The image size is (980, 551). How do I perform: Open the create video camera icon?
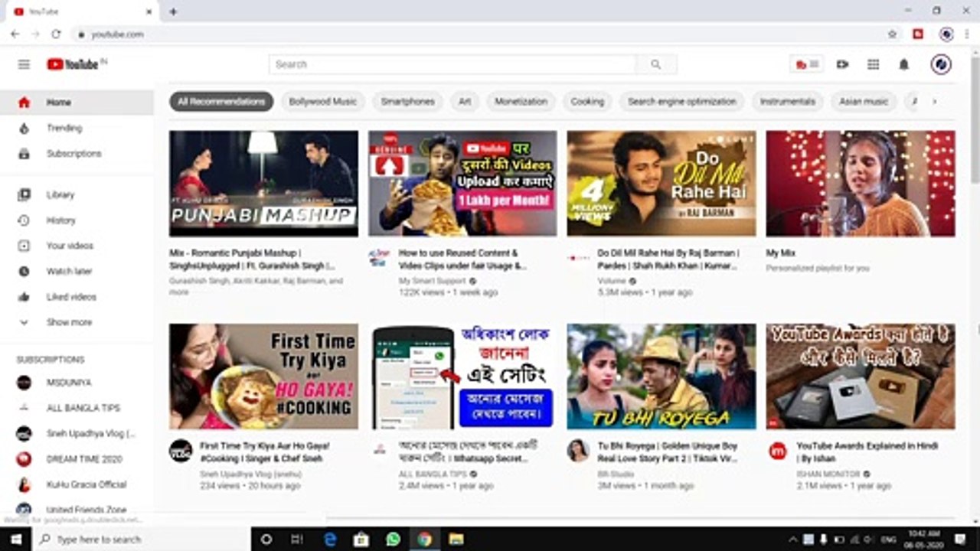[842, 64]
